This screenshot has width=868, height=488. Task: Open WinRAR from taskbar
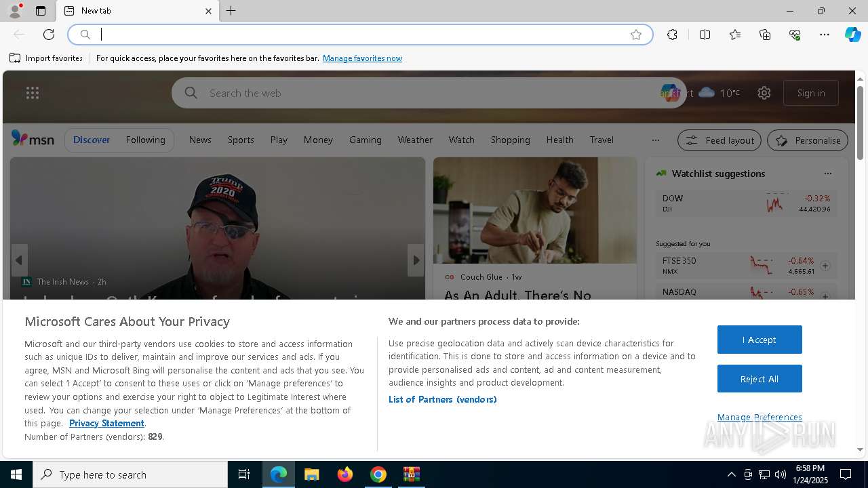[411, 474]
